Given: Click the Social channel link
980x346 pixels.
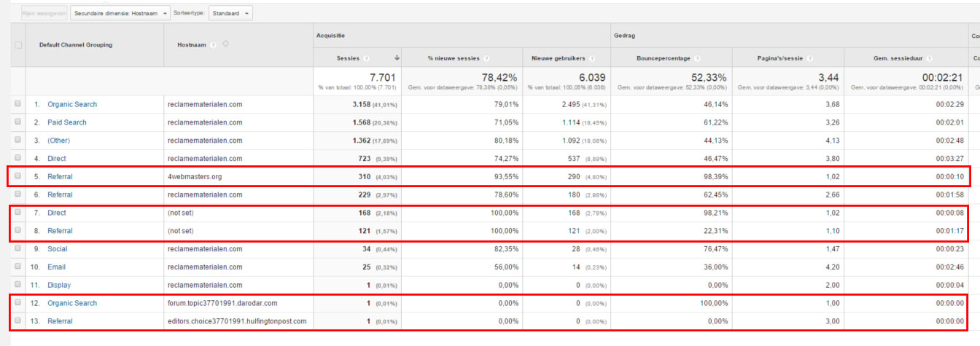Looking at the screenshot, I should (x=57, y=248).
